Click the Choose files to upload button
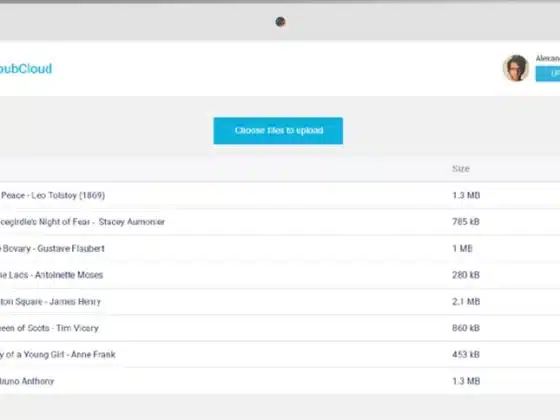560x420 pixels. (x=278, y=131)
